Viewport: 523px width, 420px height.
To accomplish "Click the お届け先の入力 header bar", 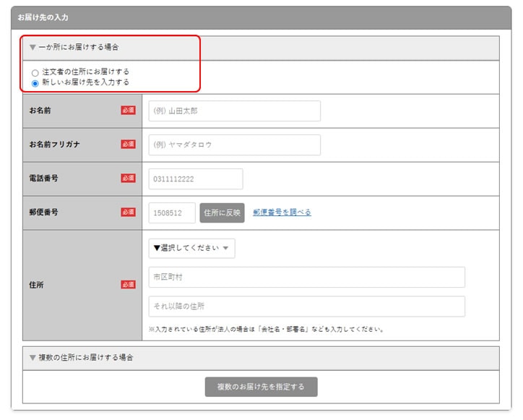I will click(x=261, y=17).
